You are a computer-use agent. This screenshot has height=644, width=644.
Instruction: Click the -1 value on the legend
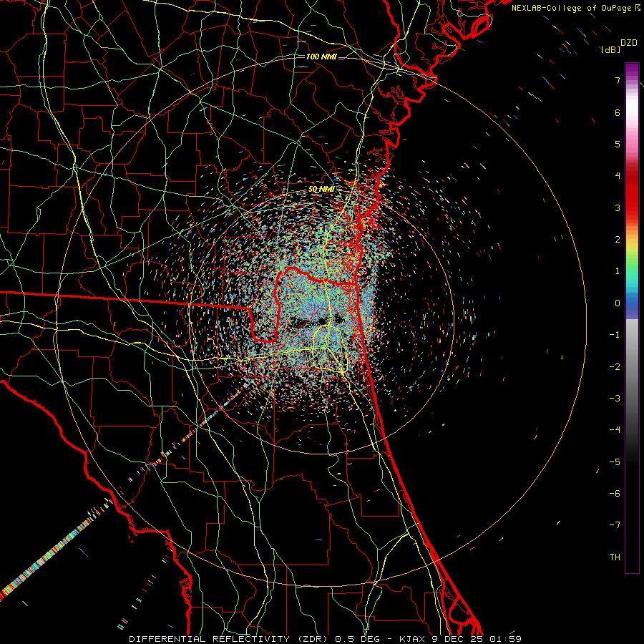pyautogui.click(x=615, y=335)
